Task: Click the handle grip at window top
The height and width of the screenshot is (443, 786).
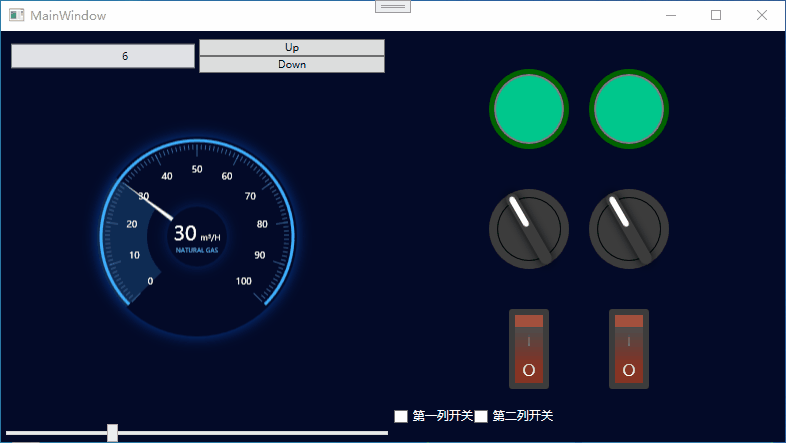Action: click(393, 6)
